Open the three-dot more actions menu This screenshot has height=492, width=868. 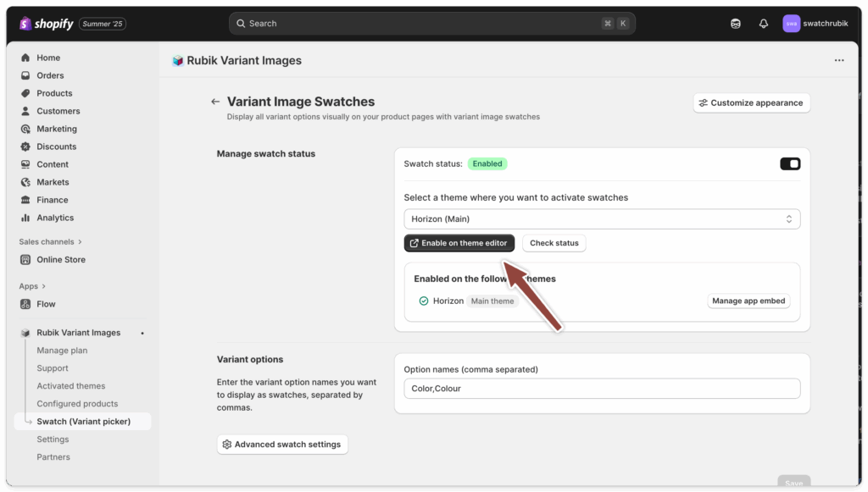(839, 61)
